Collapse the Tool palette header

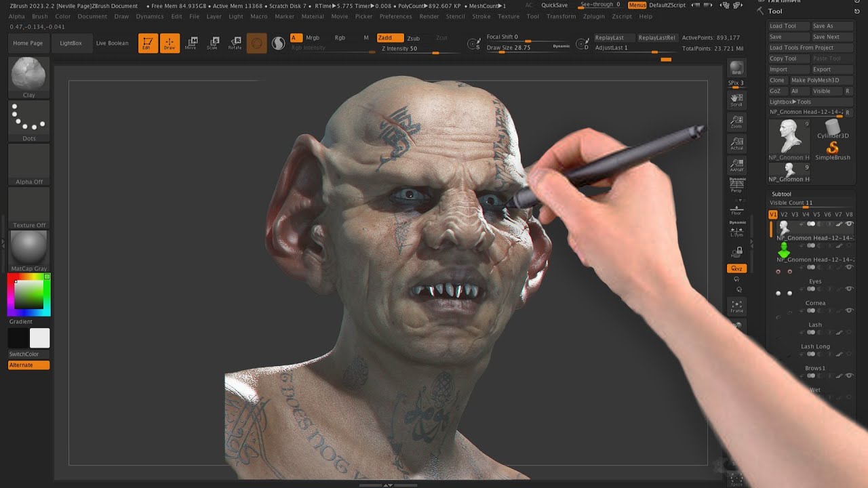775,11
